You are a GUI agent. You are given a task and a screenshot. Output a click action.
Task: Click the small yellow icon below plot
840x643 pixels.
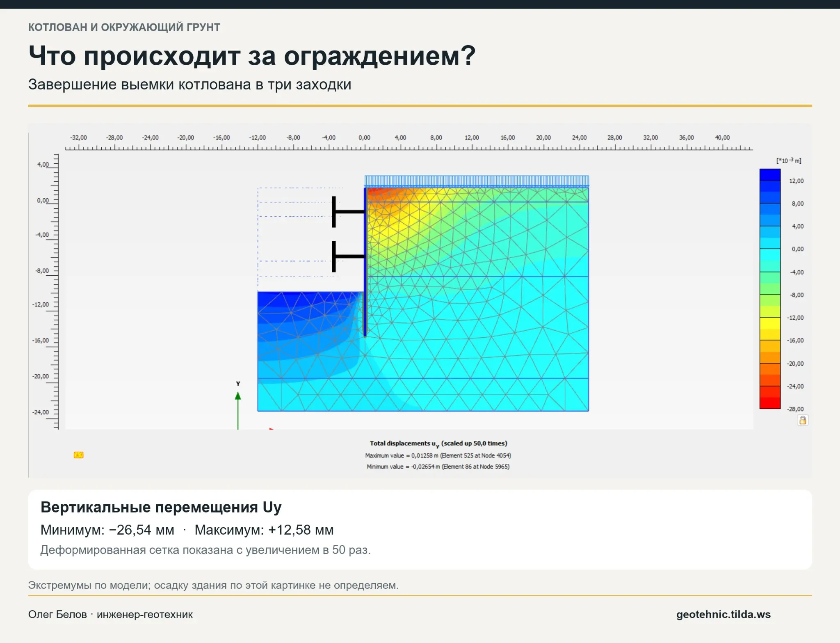click(x=79, y=455)
